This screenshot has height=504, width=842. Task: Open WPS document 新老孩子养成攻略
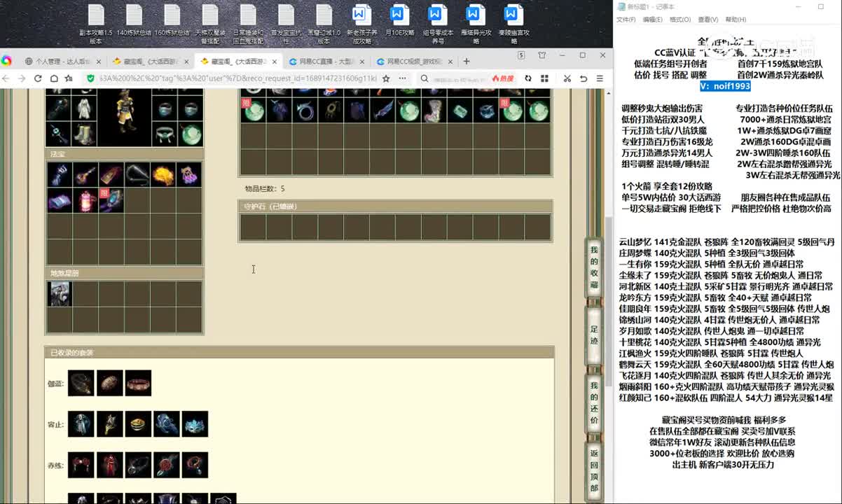[361, 24]
